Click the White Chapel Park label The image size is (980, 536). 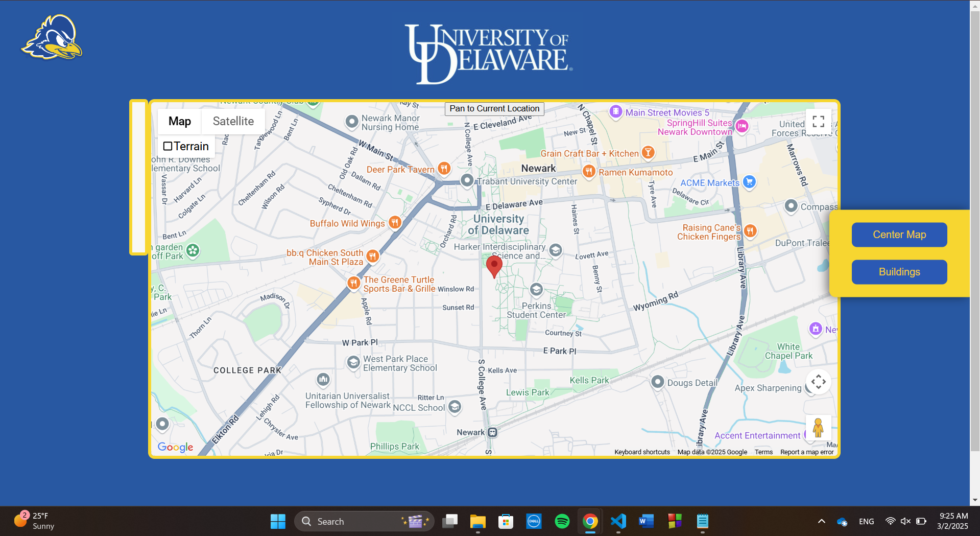coord(788,351)
